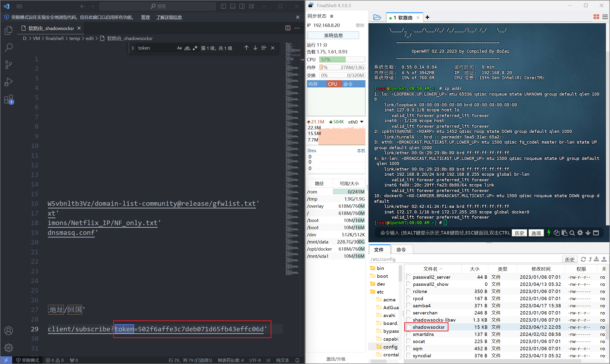The image size is (610, 364).
Task: Toggle Match Case in find widget
Action: click(179, 48)
